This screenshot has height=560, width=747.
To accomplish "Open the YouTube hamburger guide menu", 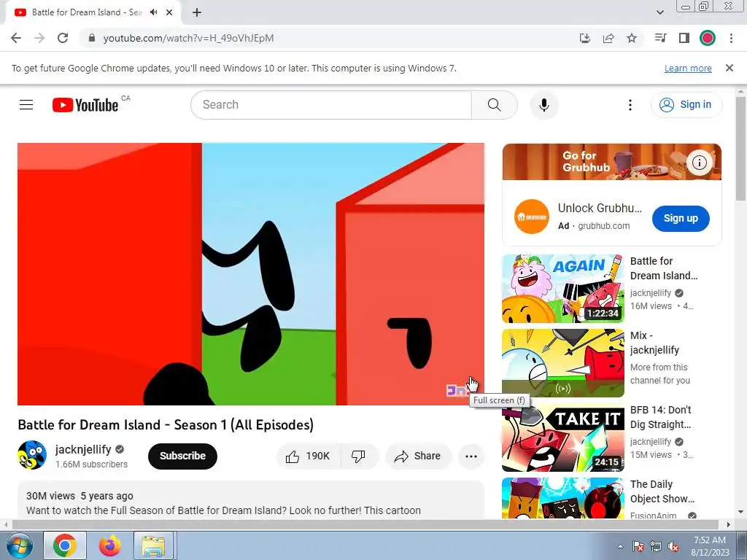I will 26,105.
